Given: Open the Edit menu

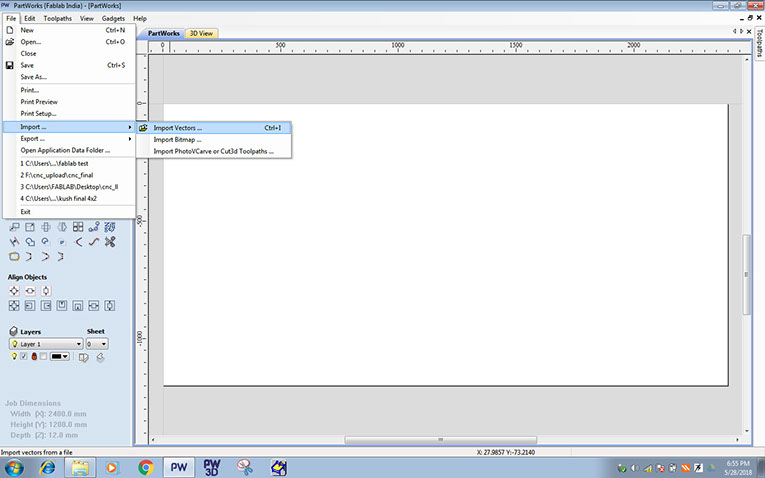Looking at the screenshot, I should point(30,18).
